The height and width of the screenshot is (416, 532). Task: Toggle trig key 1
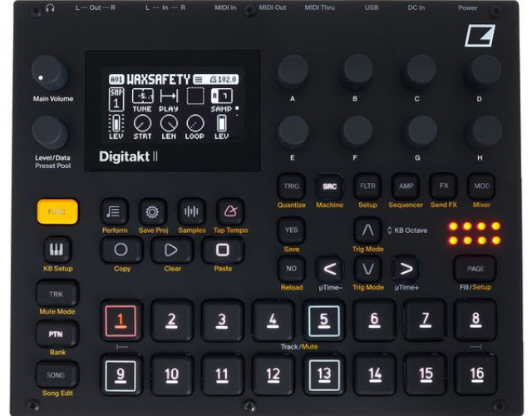121,320
